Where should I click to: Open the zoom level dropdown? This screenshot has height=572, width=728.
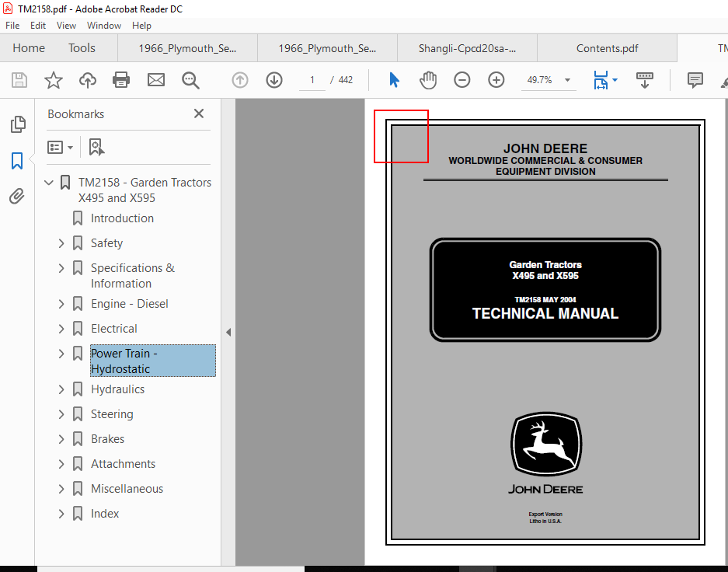click(x=567, y=80)
